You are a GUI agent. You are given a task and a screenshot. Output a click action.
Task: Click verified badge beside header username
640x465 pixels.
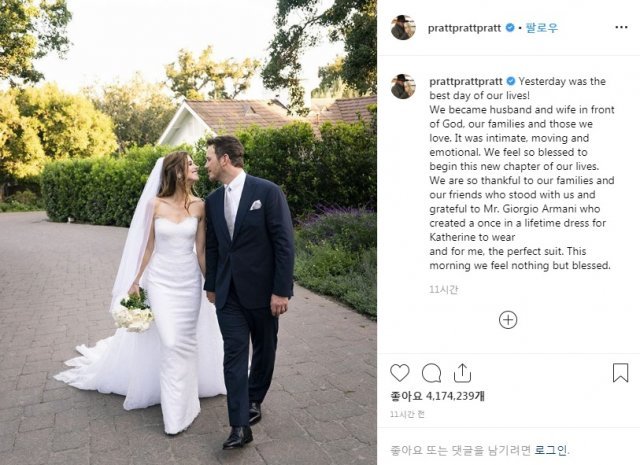click(510, 28)
